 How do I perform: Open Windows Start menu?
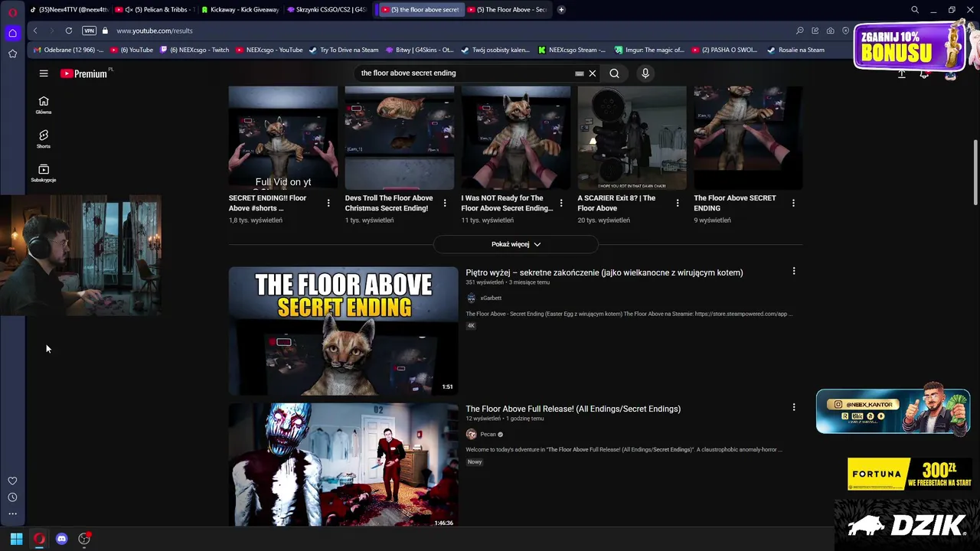(x=16, y=539)
